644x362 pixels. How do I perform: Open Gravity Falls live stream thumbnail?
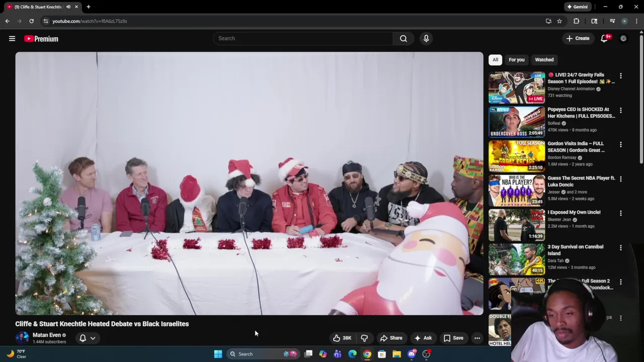coord(517,87)
